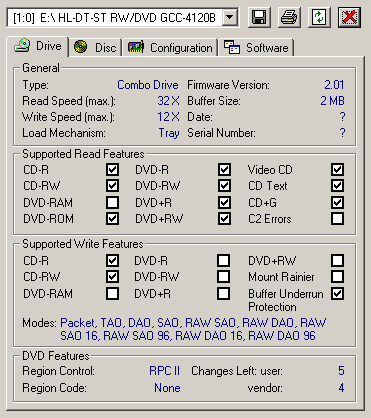
Task: Toggle DVD+RW write feature checkbox
Action: point(337,260)
